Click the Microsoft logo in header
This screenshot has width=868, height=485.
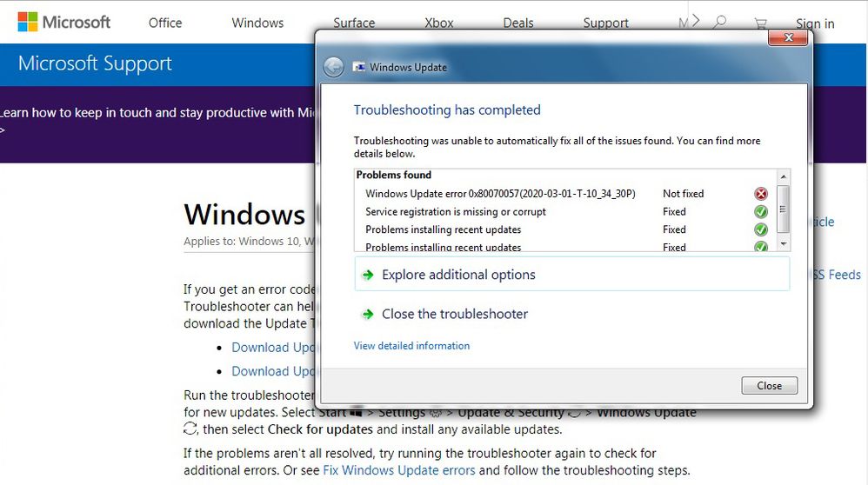[64, 22]
